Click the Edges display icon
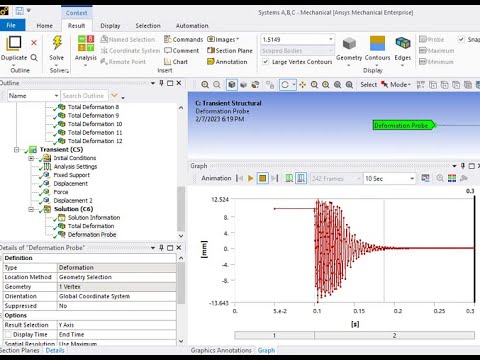Image resolution: width=480 pixels, height=360 pixels. pos(403,43)
